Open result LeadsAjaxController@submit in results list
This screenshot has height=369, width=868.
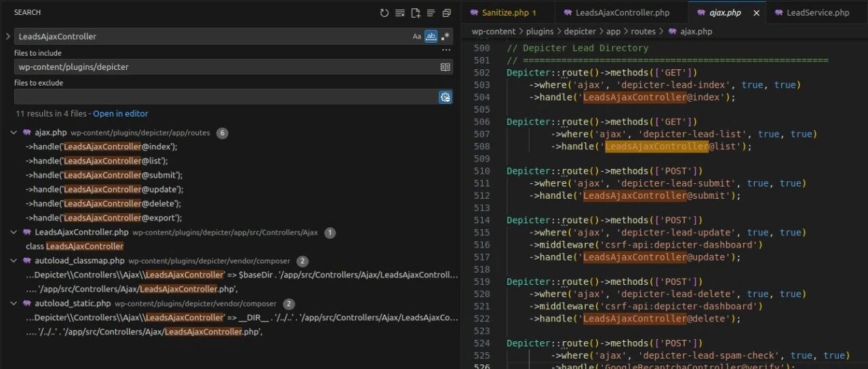pyautogui.click(x=104, y=176)
